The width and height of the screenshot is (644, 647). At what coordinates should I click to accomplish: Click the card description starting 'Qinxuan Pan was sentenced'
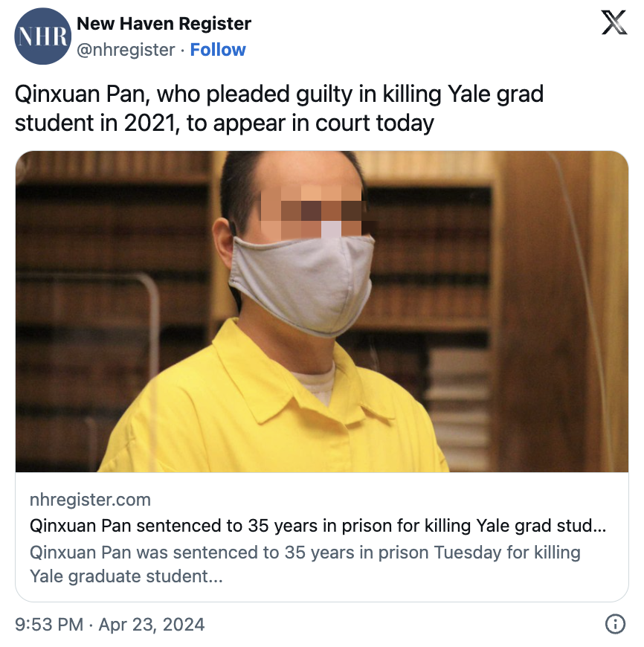point(305,564)
